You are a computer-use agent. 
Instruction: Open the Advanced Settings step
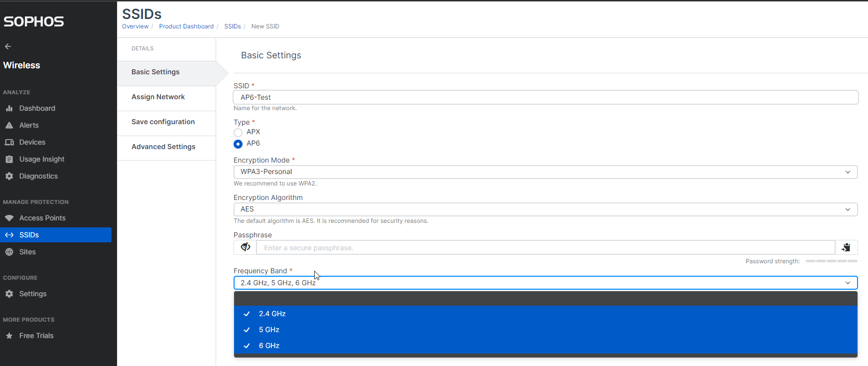(163, 147)
